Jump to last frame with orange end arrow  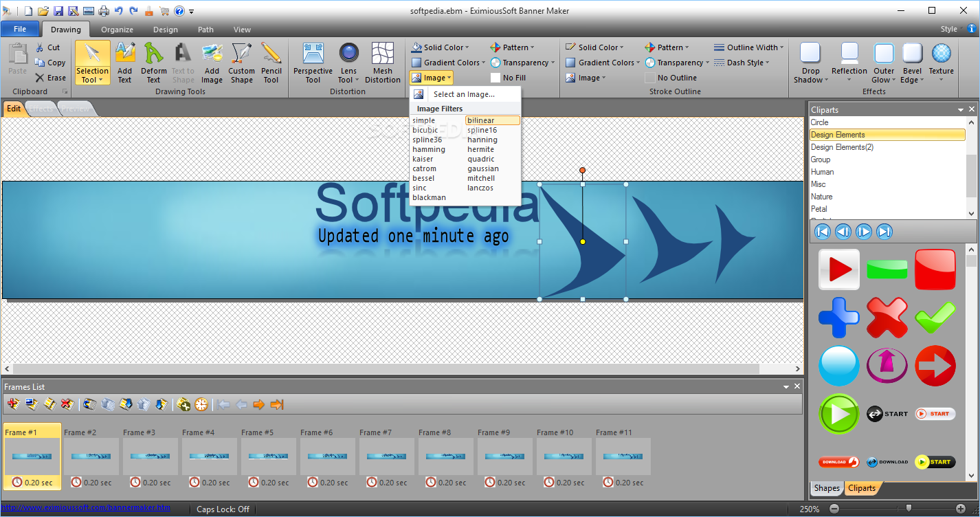point(277,404)
